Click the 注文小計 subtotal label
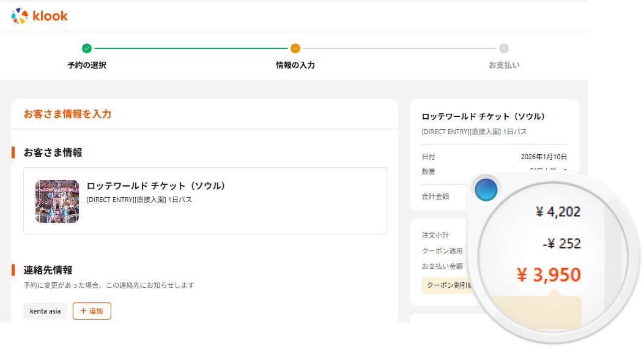 [x=435, y=235]
